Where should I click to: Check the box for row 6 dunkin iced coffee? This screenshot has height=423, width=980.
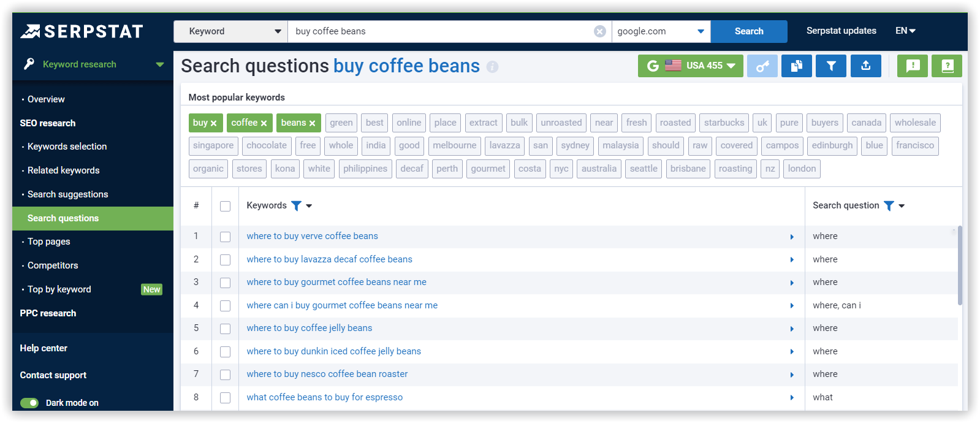(226, 352)
